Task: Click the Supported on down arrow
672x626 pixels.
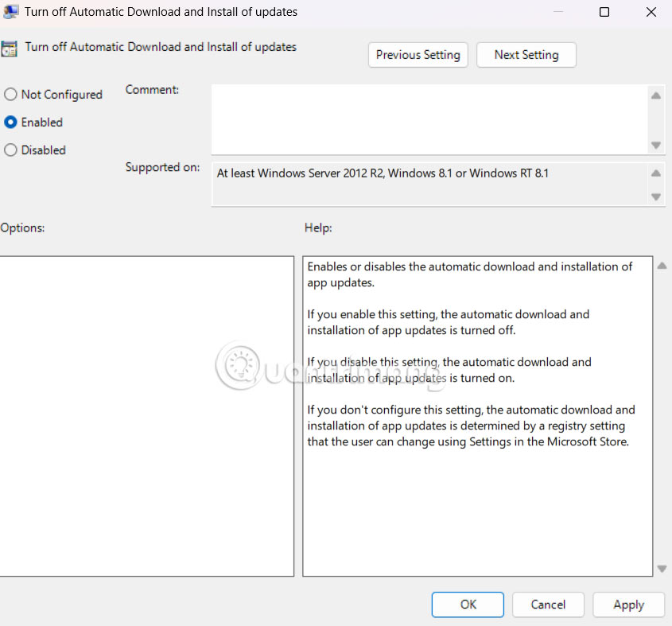Action: click(656, 195)
